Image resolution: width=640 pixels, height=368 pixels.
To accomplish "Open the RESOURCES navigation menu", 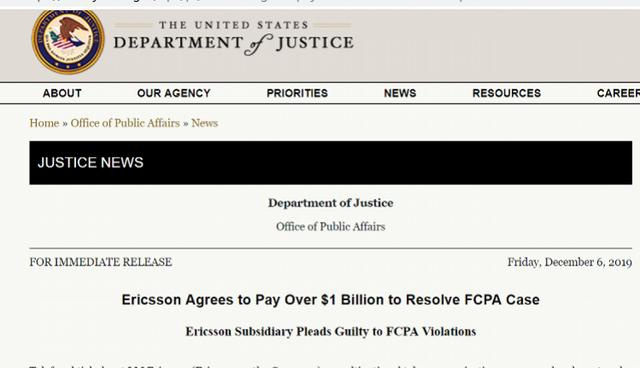I will coord(507,93).
